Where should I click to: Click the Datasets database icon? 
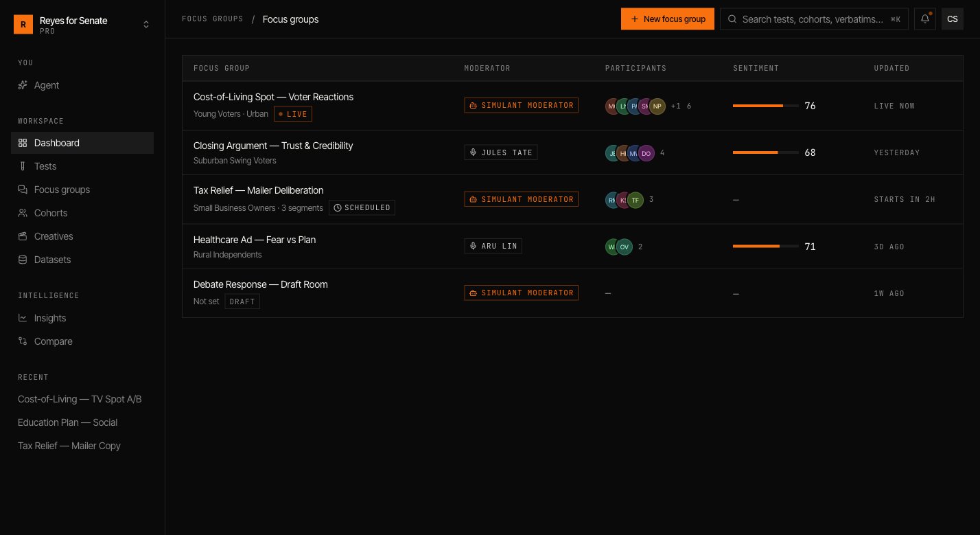click(23, 260)
